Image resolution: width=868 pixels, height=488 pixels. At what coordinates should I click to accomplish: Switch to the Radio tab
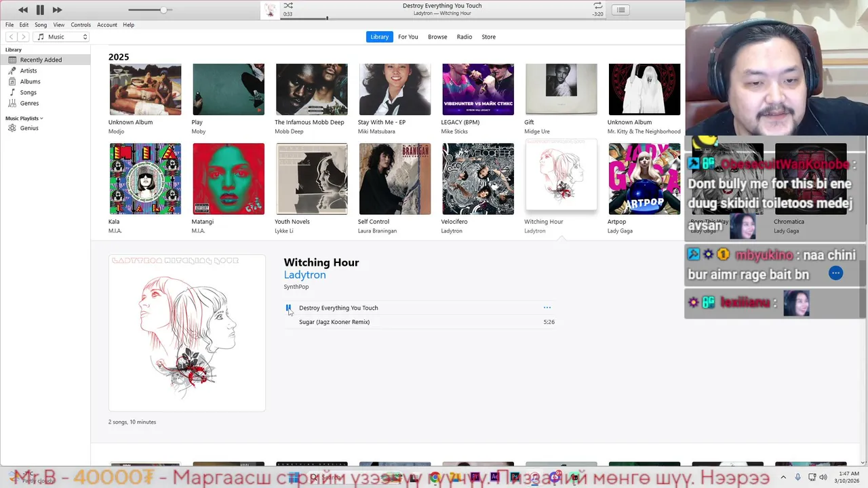click(x=465, y=37)
